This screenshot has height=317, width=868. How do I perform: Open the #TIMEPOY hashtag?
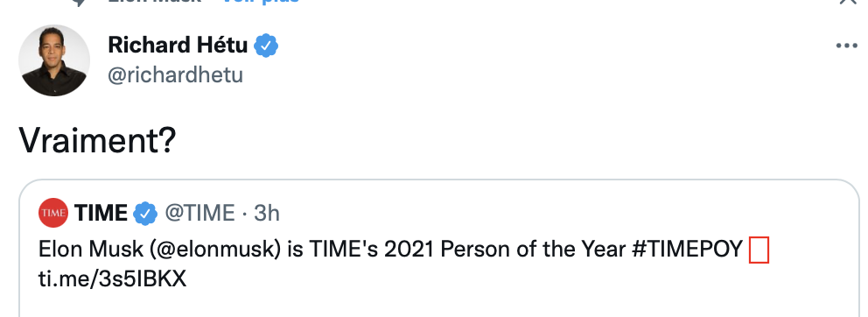[x=687, y=250]
